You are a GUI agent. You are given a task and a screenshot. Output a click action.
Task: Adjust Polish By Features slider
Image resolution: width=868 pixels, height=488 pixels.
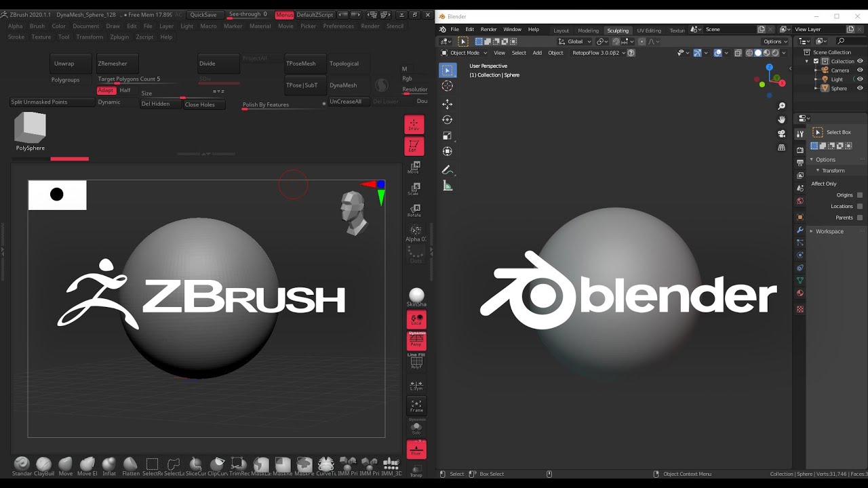(x=283, y=105)
